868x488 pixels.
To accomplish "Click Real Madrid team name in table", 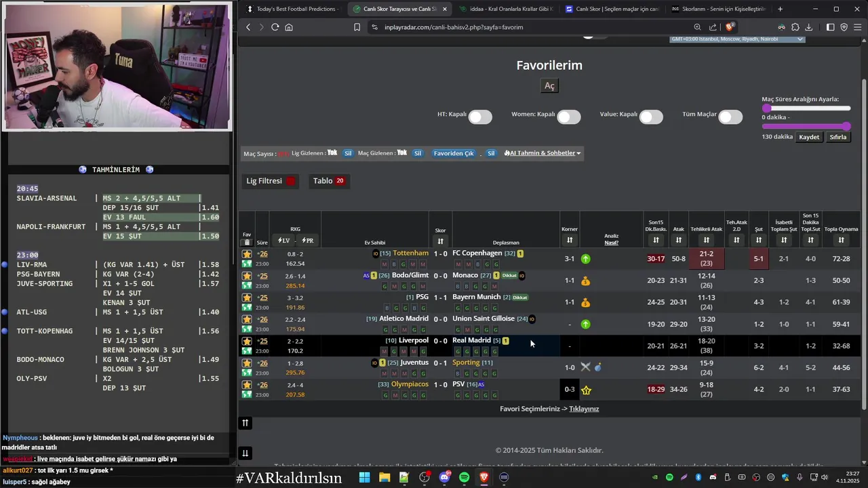I will [471, 340].
